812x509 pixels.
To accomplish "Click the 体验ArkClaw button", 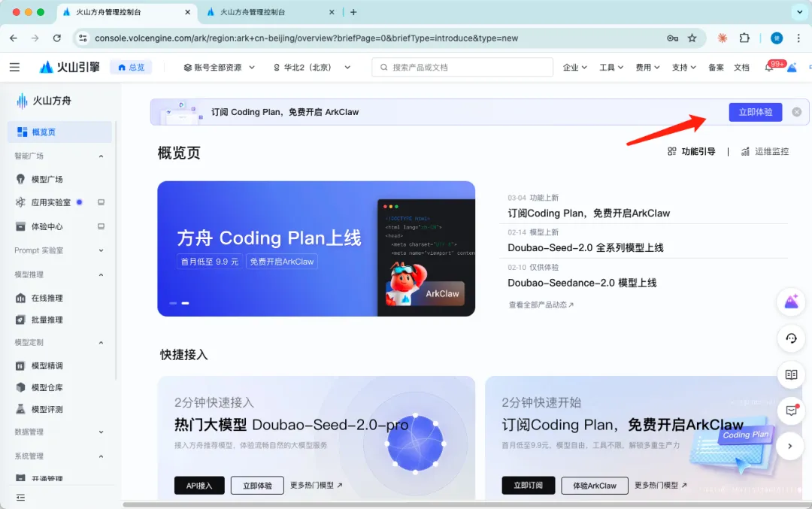I will click(595, 485).
